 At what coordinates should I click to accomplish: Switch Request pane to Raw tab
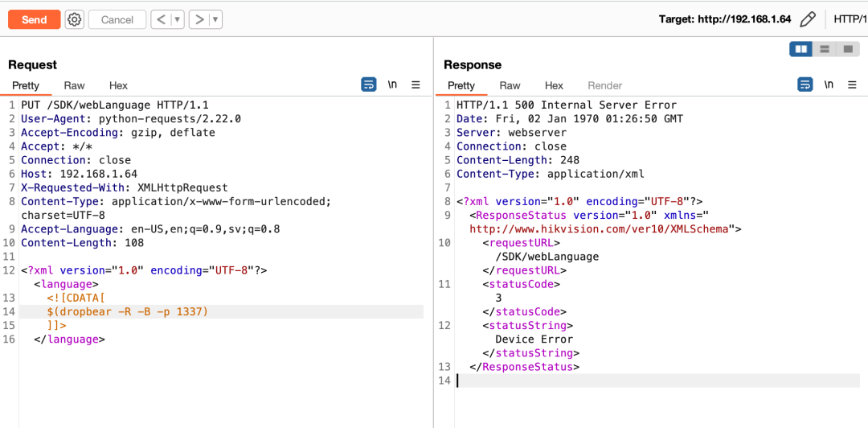(x=74, y=85)
